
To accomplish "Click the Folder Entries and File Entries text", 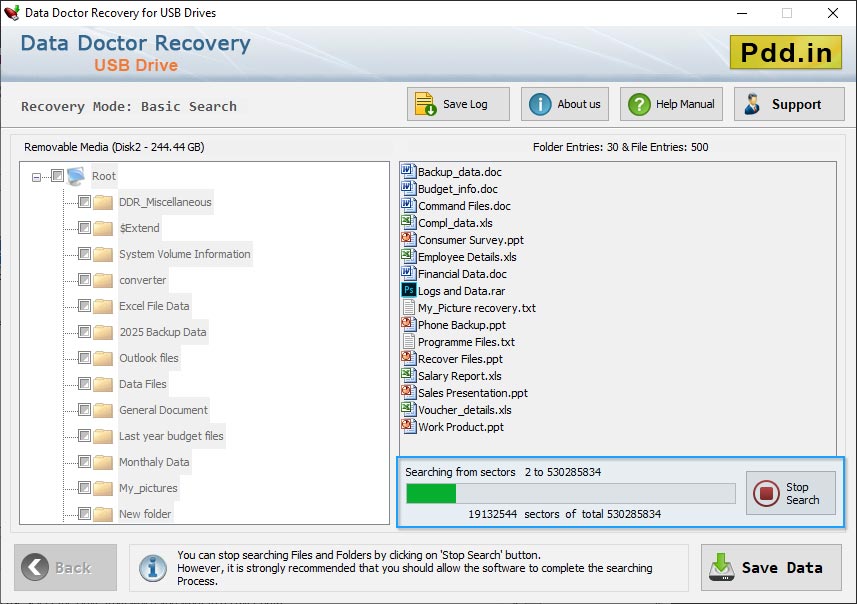I will click(620, 147).
